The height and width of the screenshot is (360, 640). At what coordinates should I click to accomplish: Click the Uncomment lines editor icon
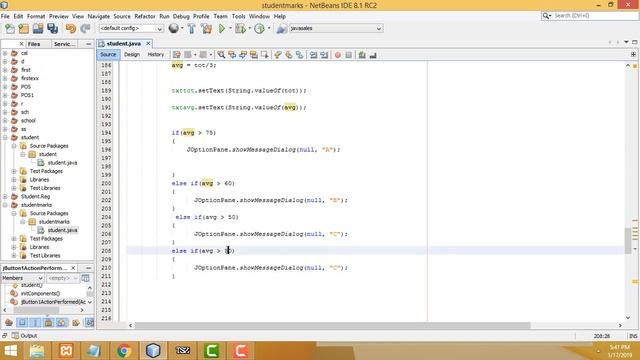373,55
